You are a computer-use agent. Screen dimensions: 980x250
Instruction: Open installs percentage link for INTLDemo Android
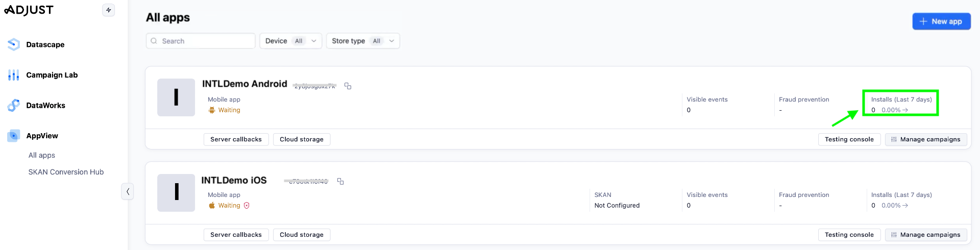point(894,110)
